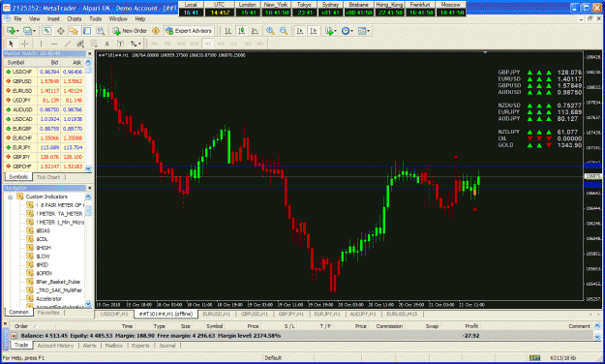605x364 pixels.
Task: Open the Profiles toolbar icon
Action: 27,31
